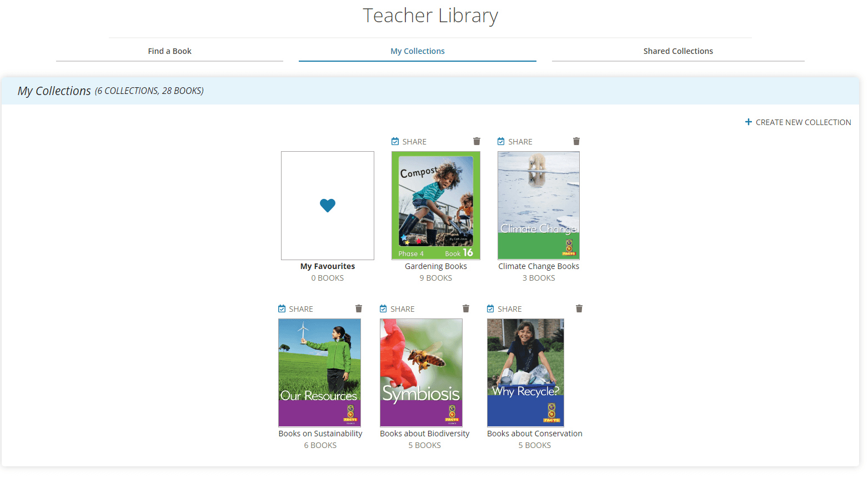The width and height of the screenshot is (868, 478).
Task: Toggle the share checkbox for Books about Biodiversity
Action: click(x=383, y=308)
